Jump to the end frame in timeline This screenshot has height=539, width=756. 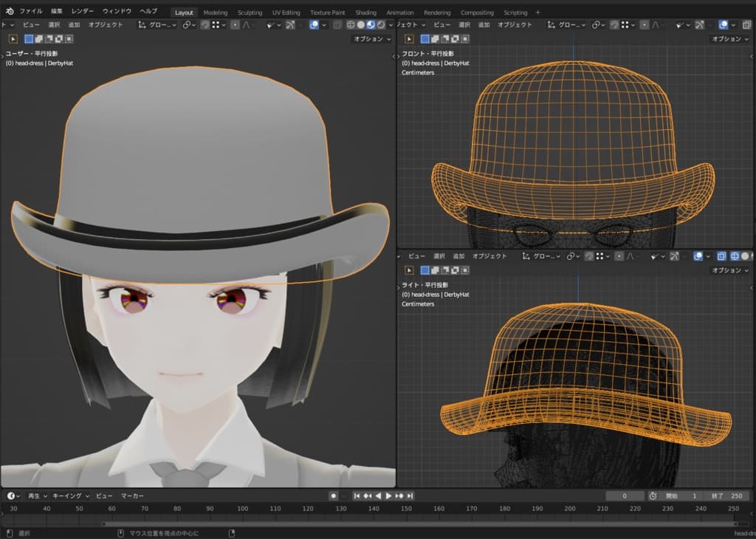[x=410, y=496]
